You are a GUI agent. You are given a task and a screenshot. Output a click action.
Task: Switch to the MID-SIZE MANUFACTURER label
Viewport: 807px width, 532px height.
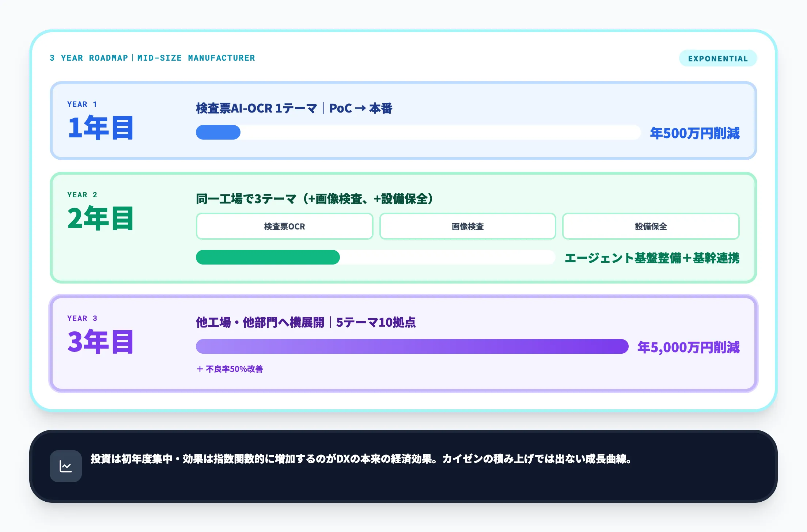[196, 58]
